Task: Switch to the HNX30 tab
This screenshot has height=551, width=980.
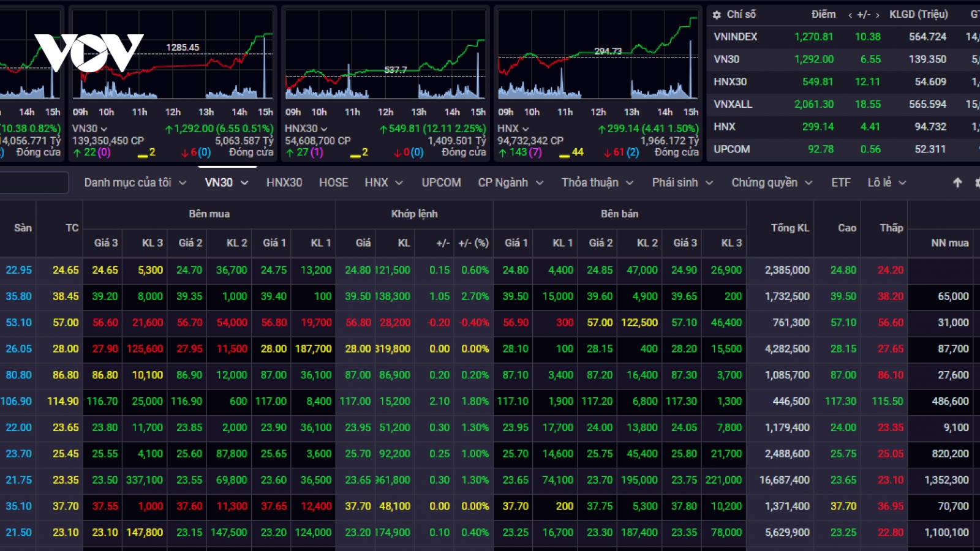Action: 284,182
